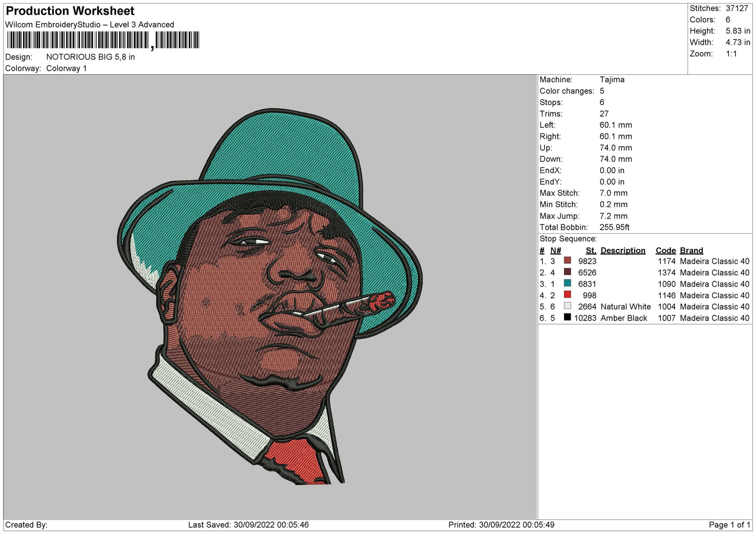The image size is (756, 534).
Task: Click the Total Bobbin value '255.95ft'
Action: tap(614, 227)
